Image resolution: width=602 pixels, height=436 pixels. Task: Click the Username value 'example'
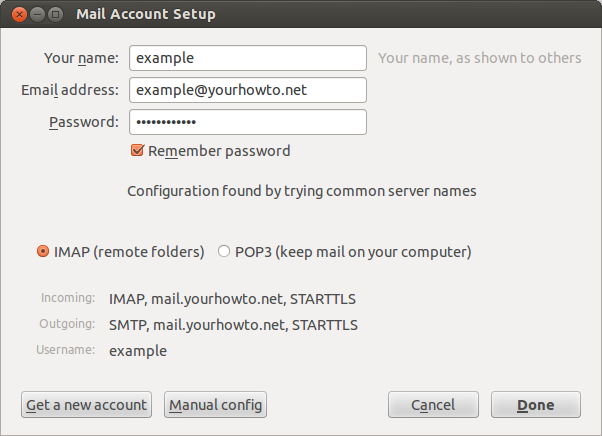coord(138,351)
